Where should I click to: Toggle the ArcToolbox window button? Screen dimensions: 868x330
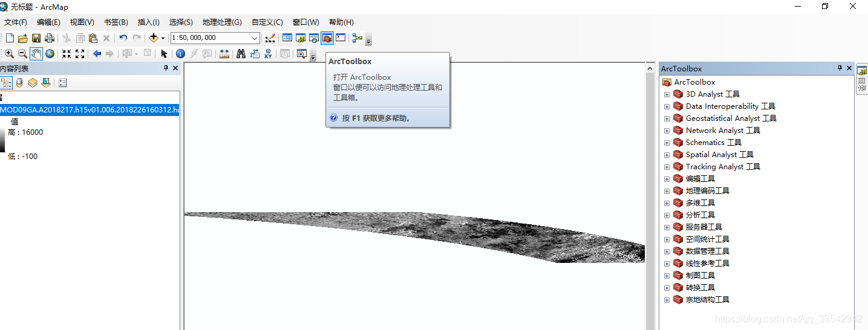pyautogui.click(x=327, y=38)
